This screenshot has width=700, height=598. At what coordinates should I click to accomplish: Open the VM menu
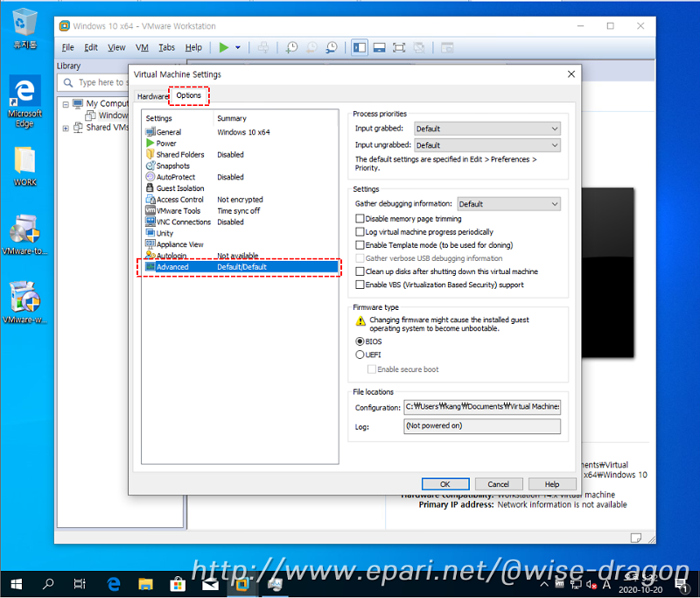(142, 47)
